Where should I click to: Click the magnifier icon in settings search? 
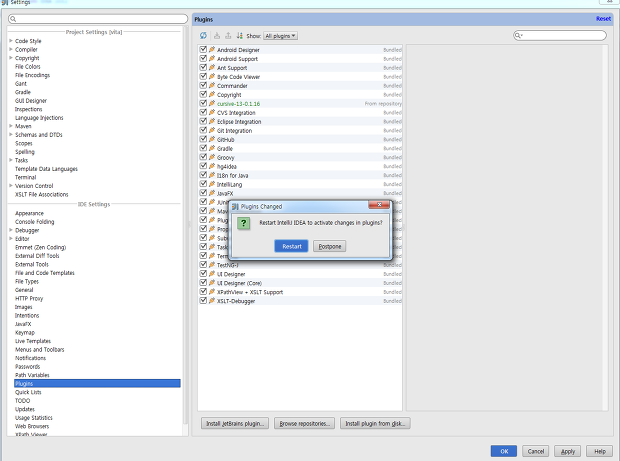point(13,19)
